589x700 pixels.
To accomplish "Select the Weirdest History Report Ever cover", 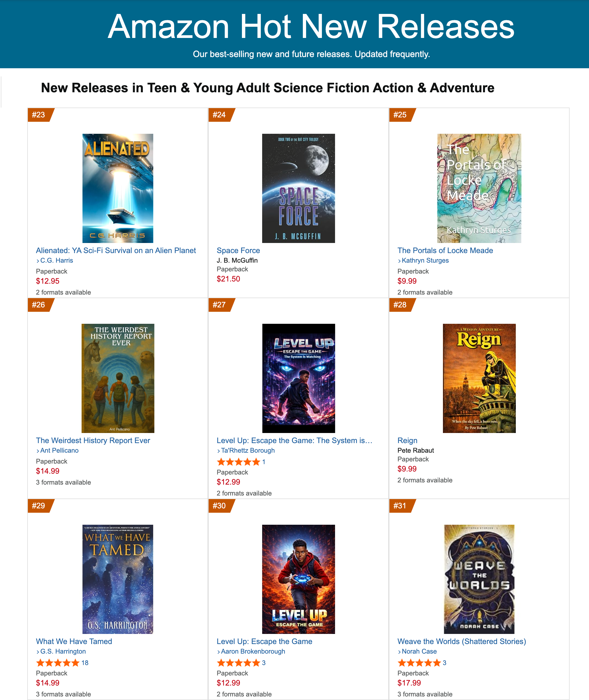I will point(118,378).
